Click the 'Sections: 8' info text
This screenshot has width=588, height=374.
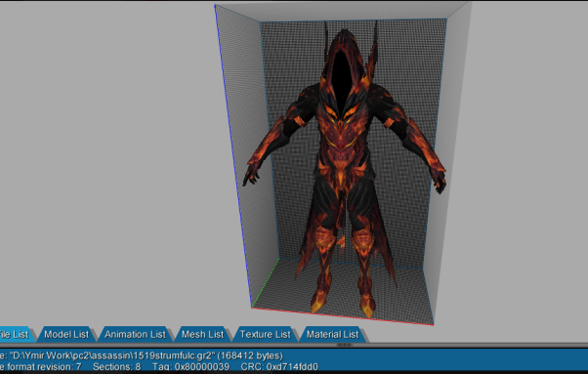point(116,366)
